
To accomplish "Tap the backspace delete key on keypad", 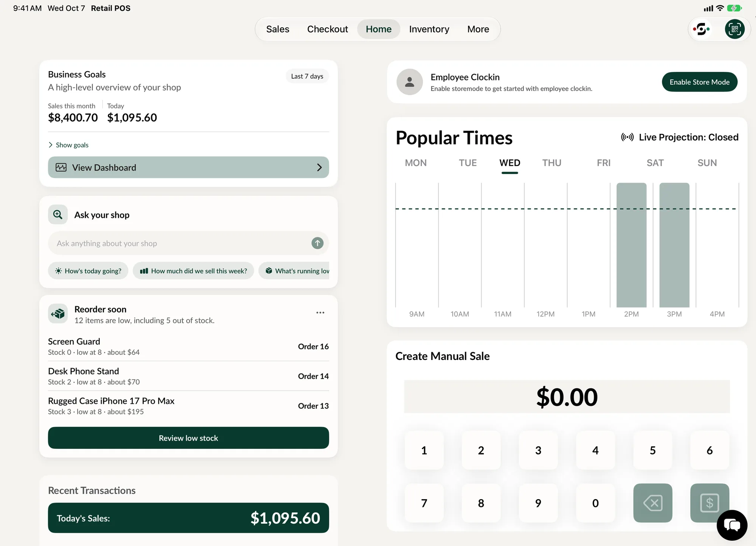I will pos(653,503).
